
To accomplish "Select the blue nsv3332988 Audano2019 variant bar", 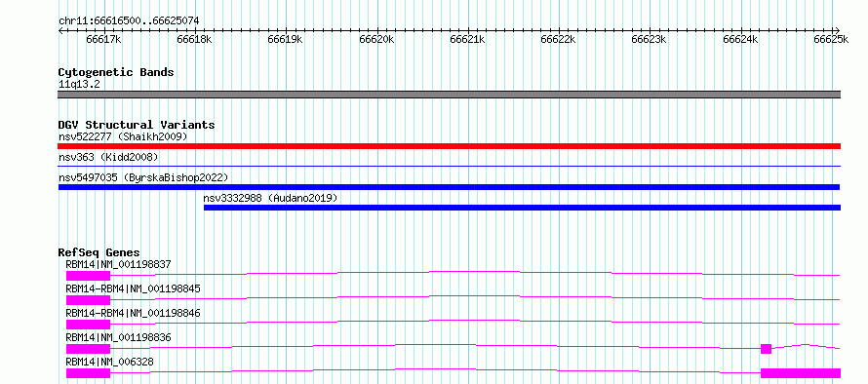I will 522,208.
